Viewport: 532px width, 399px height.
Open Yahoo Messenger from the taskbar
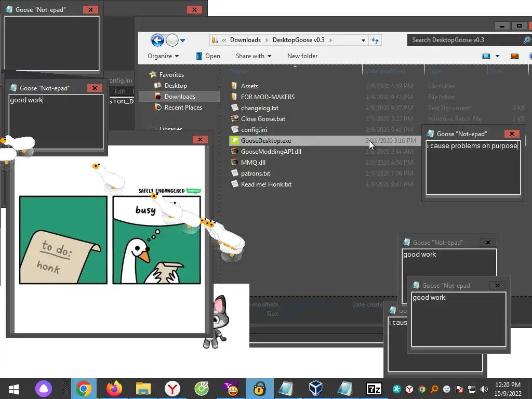point(230,389)
